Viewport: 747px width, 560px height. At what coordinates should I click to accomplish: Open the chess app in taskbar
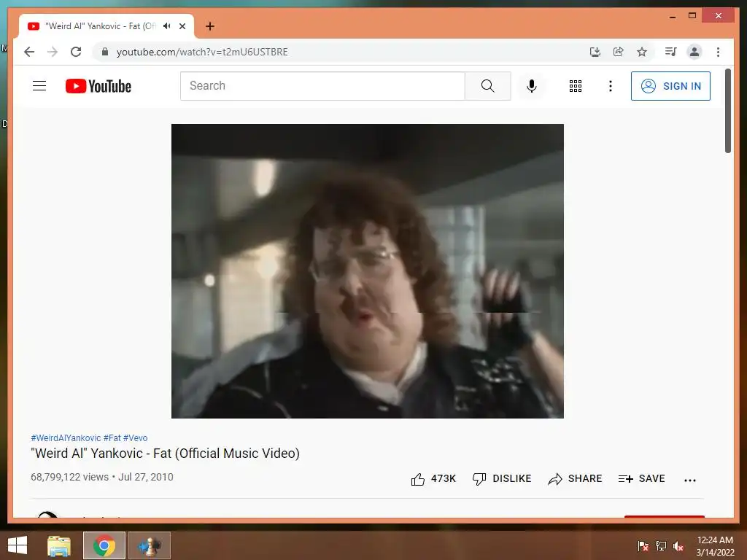click(x=149, y=545)
